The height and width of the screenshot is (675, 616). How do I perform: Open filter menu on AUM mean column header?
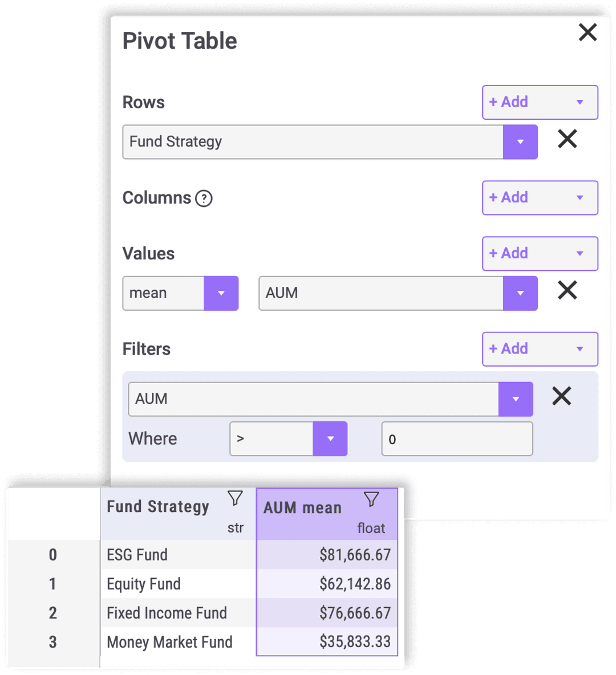pyautogui.click(x=372, y=498)
